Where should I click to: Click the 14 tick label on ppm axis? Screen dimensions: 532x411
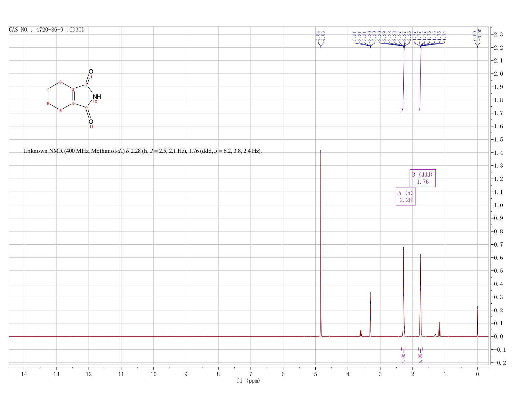[x=24, y=374]
